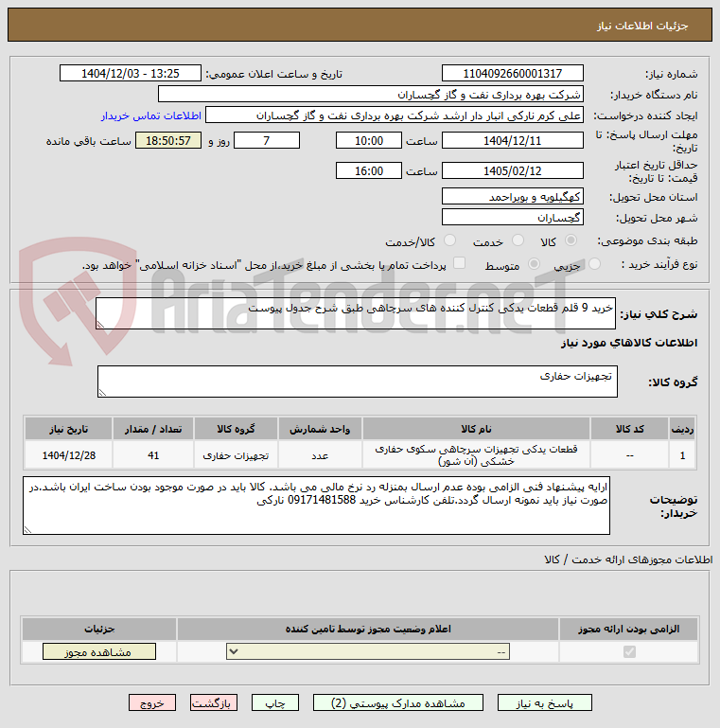Click the need date cell 1404/12/28
Viewport: 720px width, 728px height.
69,455
